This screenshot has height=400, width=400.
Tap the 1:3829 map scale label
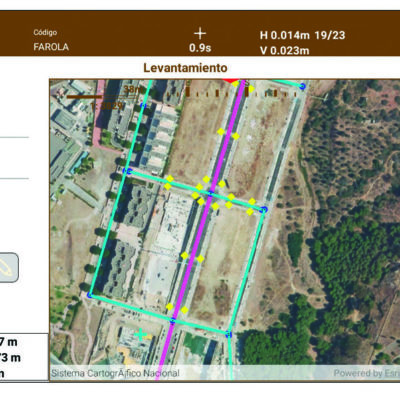(106, 106)
